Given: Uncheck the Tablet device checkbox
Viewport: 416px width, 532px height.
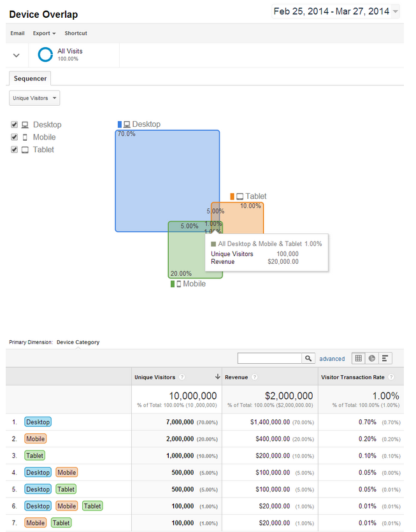Looking at the screenshot, I should [x=15, y=150].
